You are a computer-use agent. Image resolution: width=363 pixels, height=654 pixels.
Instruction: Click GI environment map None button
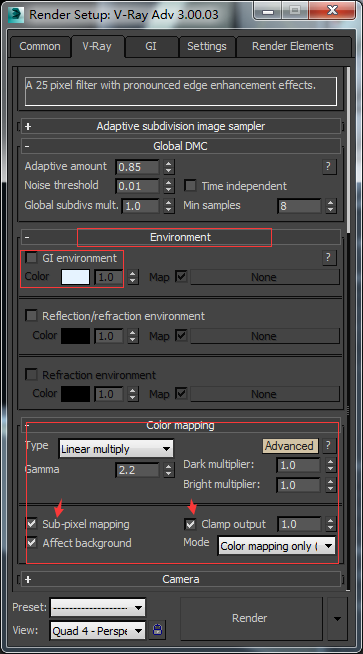pos(265,277)
